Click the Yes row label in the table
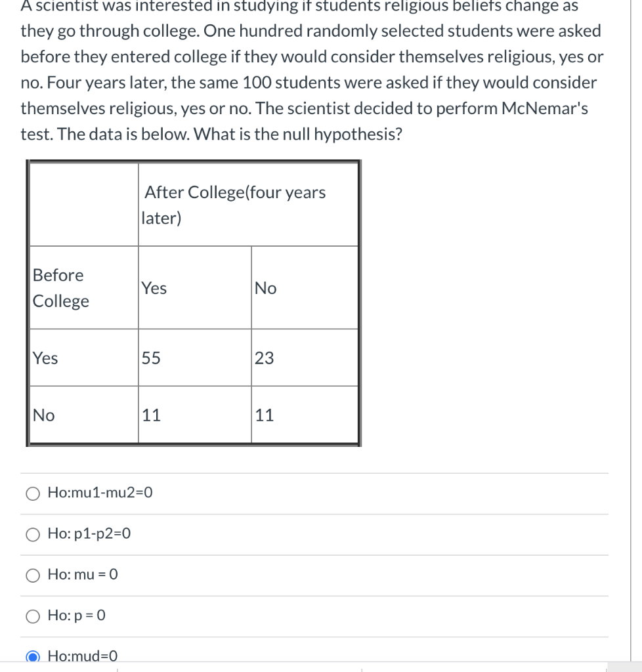642x672 pixels. 83,358
